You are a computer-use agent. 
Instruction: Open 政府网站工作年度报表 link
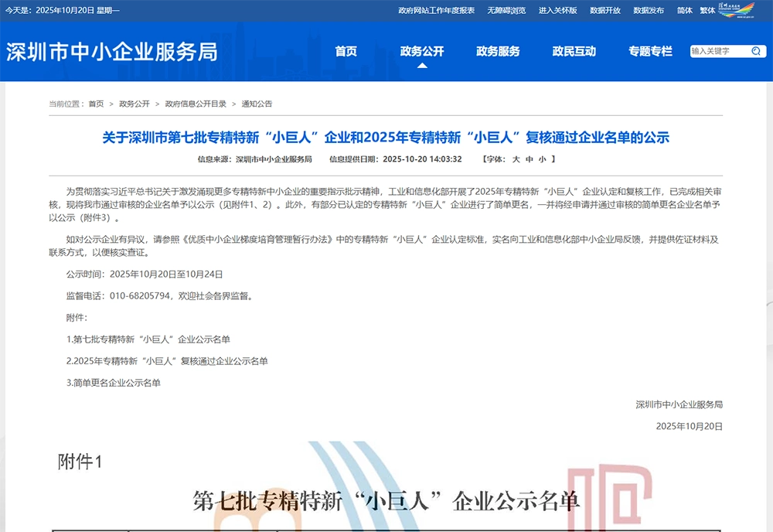436,10
